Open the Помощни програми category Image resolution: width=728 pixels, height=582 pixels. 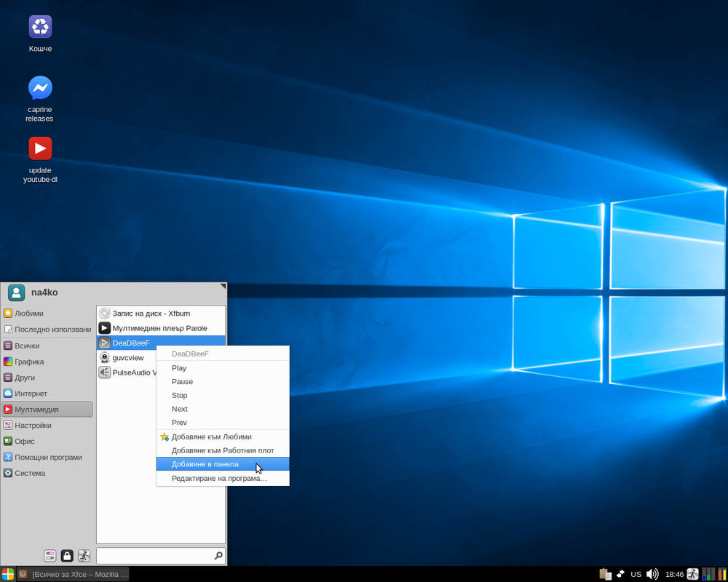(47, 457)
